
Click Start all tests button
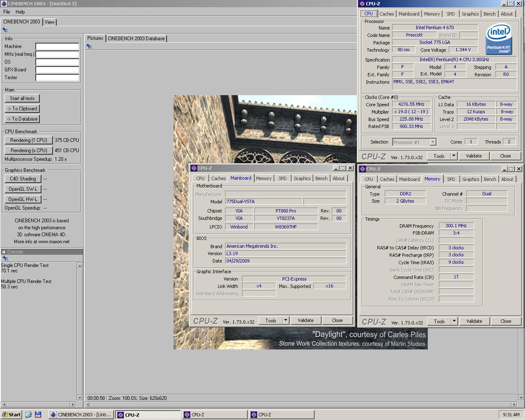(22, 98)
